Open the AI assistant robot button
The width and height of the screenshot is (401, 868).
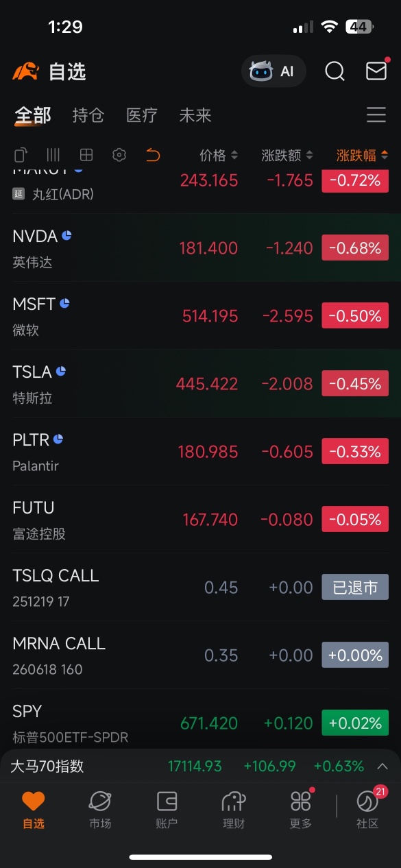(274, 71)
